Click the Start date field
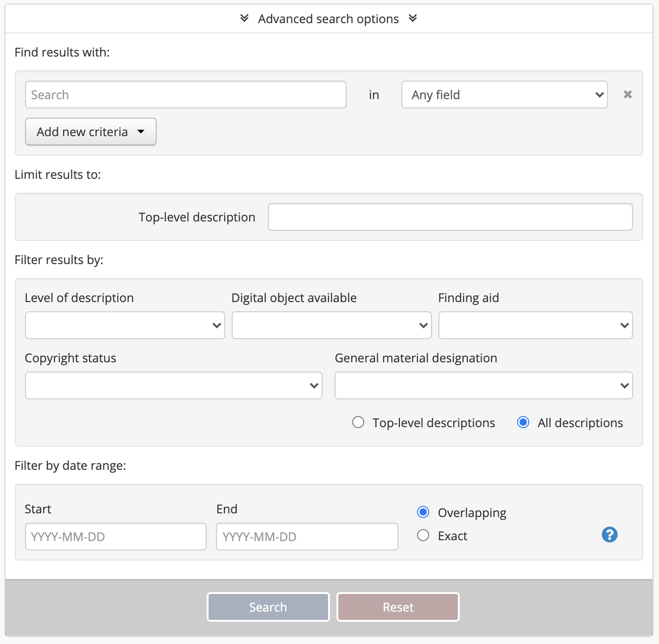 coord(115,536)
